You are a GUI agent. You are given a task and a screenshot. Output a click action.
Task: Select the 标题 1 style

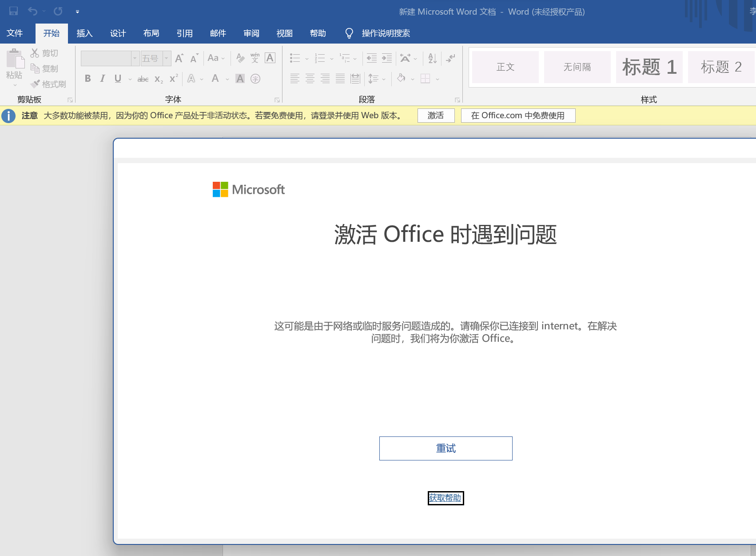[x=649, y=67]
